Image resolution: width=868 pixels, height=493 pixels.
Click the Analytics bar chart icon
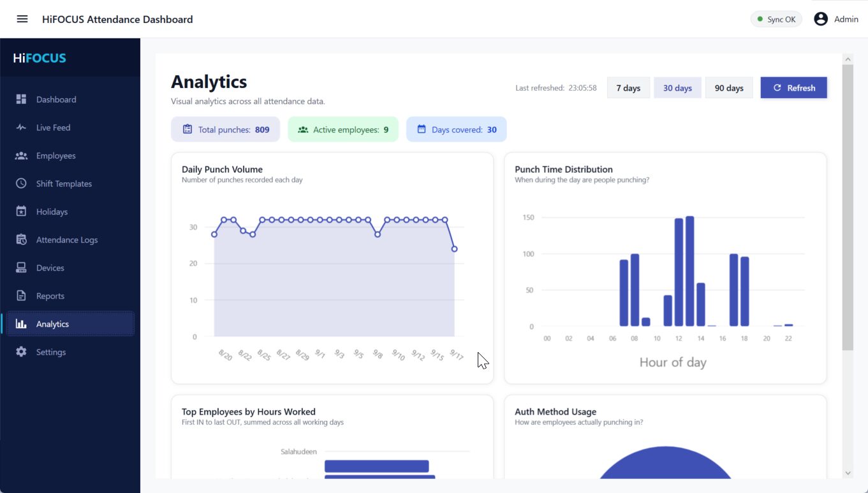coord(21,324)
